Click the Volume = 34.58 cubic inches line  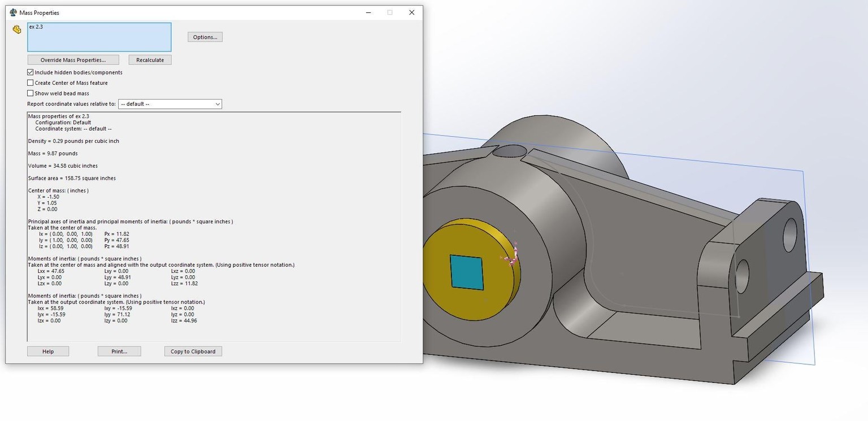coord(63,166)
